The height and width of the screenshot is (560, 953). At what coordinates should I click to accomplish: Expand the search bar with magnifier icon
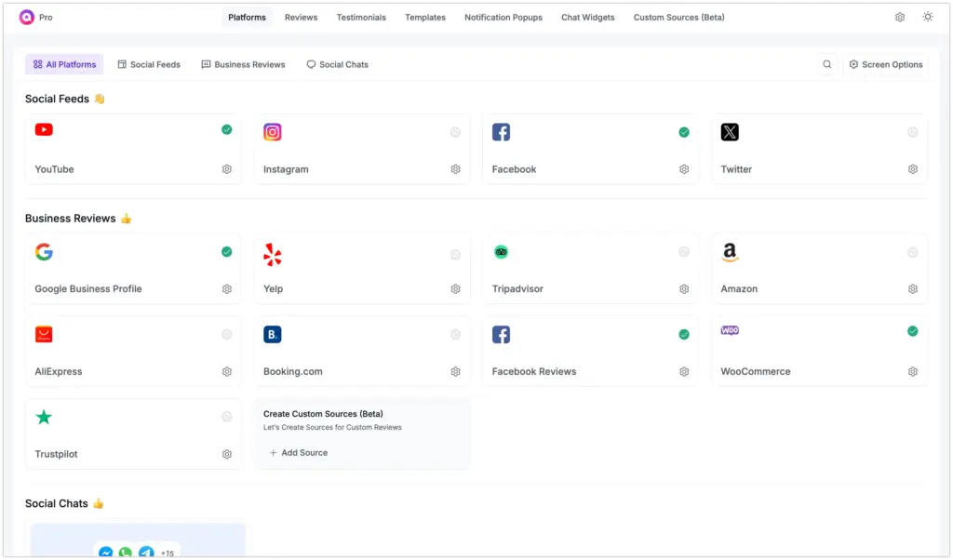(826, 64)
